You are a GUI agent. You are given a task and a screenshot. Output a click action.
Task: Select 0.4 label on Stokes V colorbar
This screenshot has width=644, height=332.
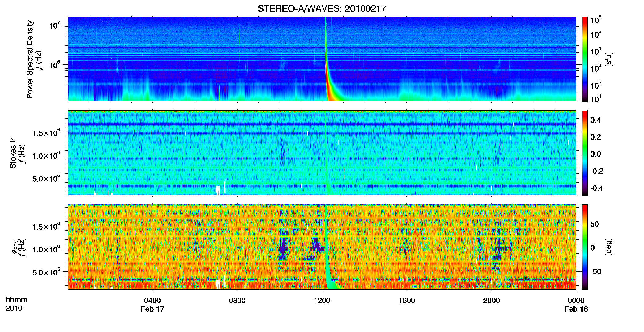pos(595,120)
